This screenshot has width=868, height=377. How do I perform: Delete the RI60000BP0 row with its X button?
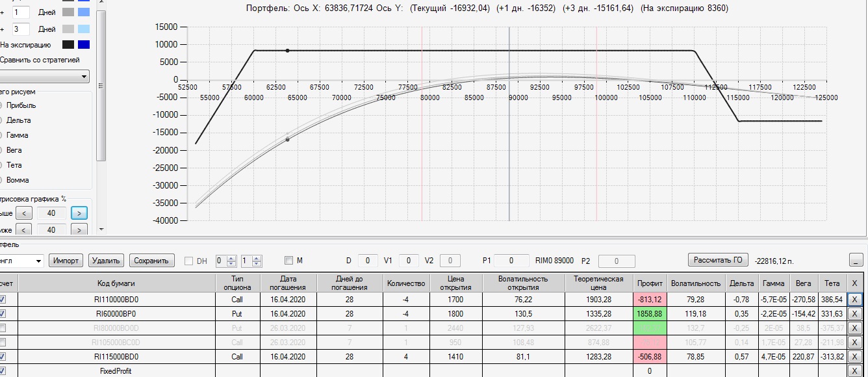click(854, 314)
